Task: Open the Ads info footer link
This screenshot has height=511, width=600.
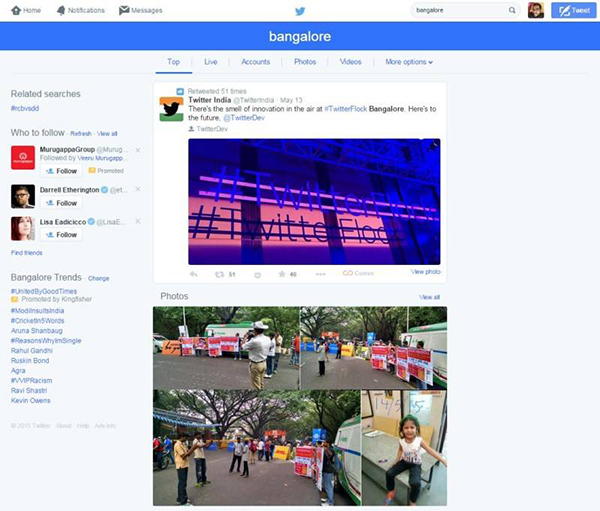Action: click(105, 426)
